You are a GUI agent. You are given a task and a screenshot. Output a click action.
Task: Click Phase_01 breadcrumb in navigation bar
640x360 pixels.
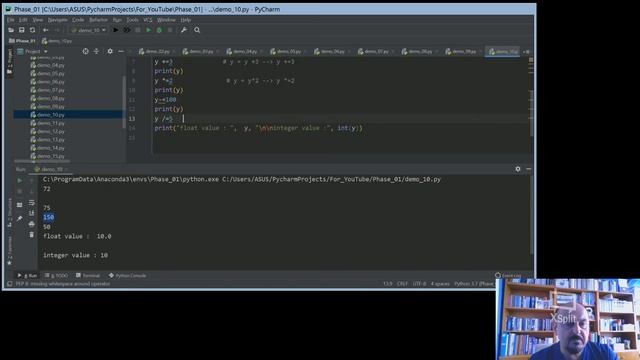tap(22, 41)
